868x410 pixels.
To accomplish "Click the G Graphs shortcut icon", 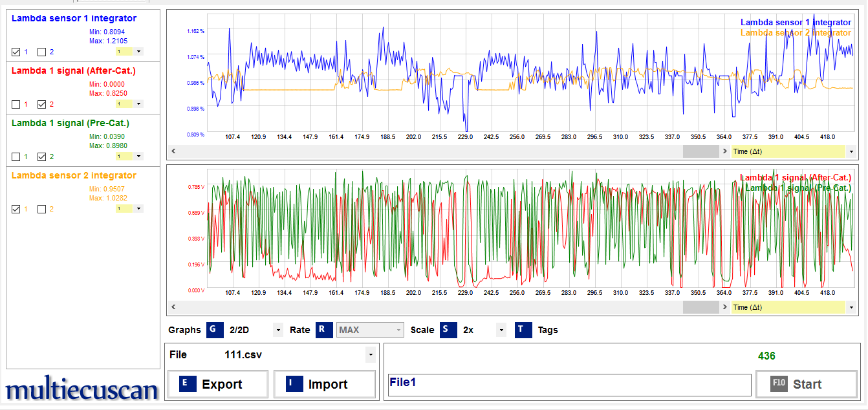I will pos(214,330).
